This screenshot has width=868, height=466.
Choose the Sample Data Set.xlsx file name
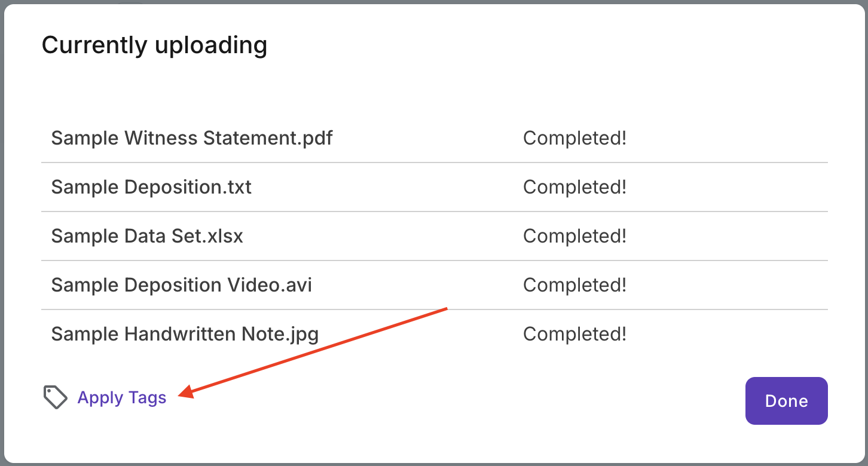click(147, 237)
